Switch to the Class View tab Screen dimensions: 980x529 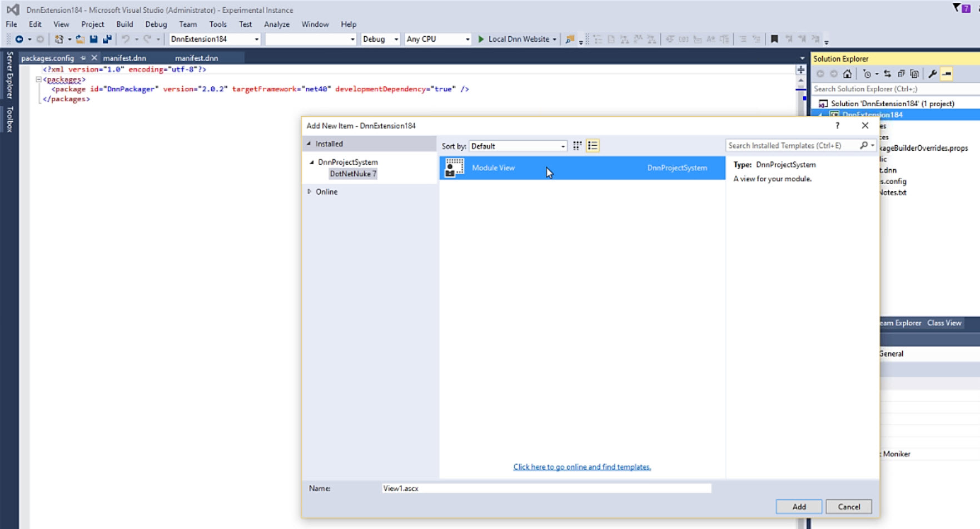[944, 323]
